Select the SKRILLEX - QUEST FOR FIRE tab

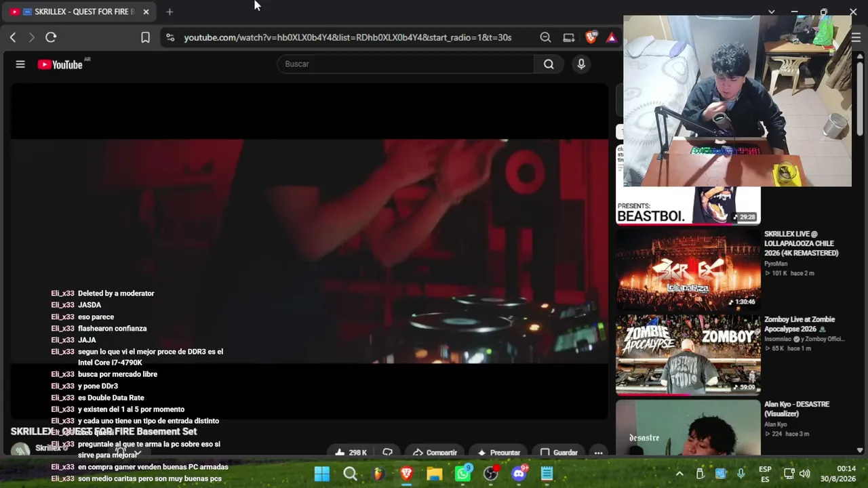pos(80,12)
